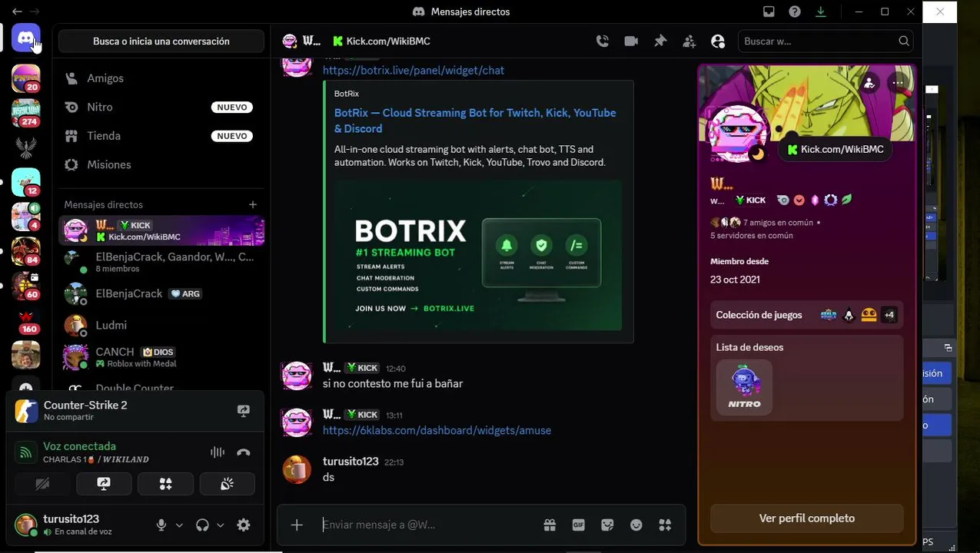The width and height of the screenshot is (980, 553).
Task: Go back with the title bar arrow
Action: click(x=17, y=12)
